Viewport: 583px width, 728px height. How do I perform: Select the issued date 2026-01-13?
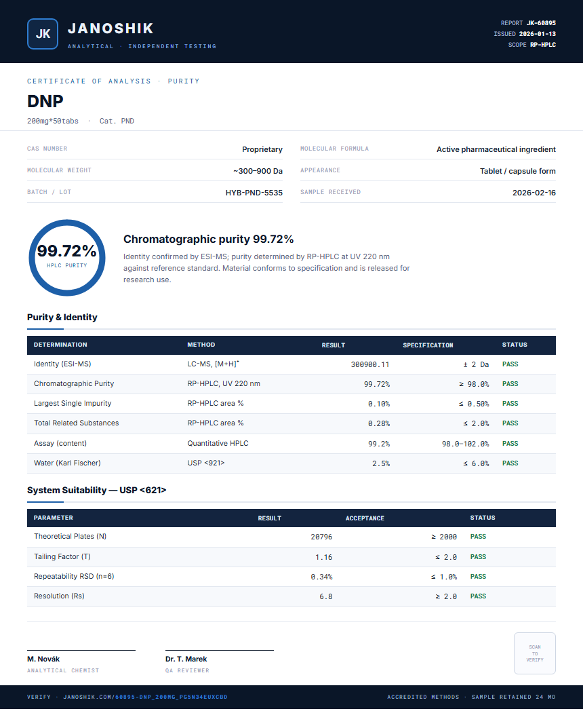(537, 34)
